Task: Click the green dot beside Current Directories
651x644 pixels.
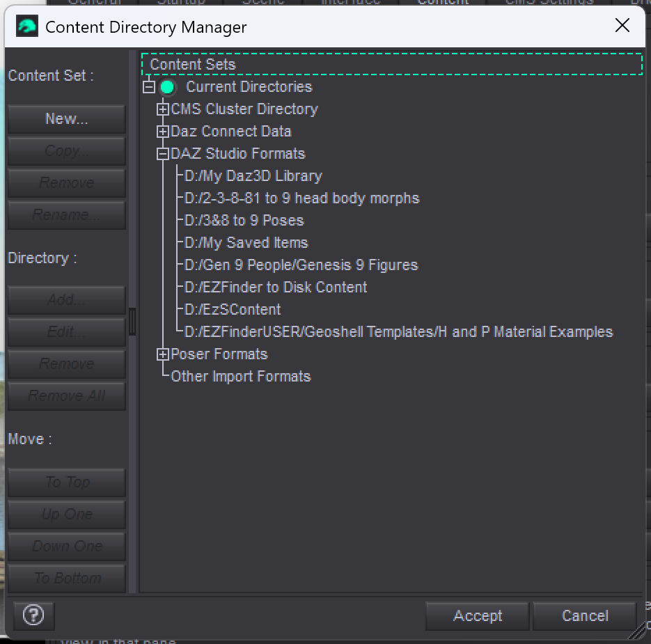Action: tap(167, 87)
